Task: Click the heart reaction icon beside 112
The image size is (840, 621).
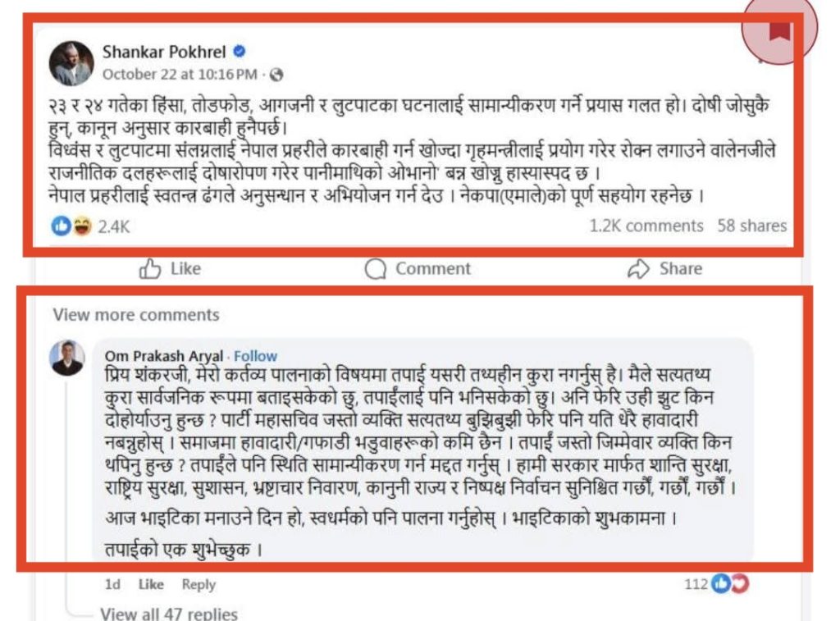Action: [740, 583]
